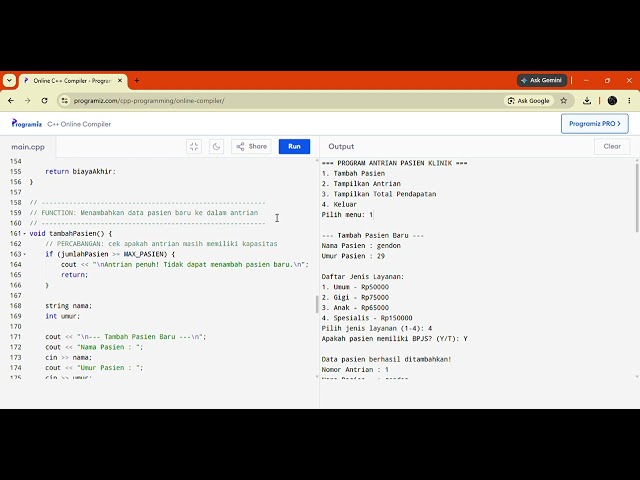This screenshot has height=480, width=640.
Task: Click the Share button
Action: 251,147
